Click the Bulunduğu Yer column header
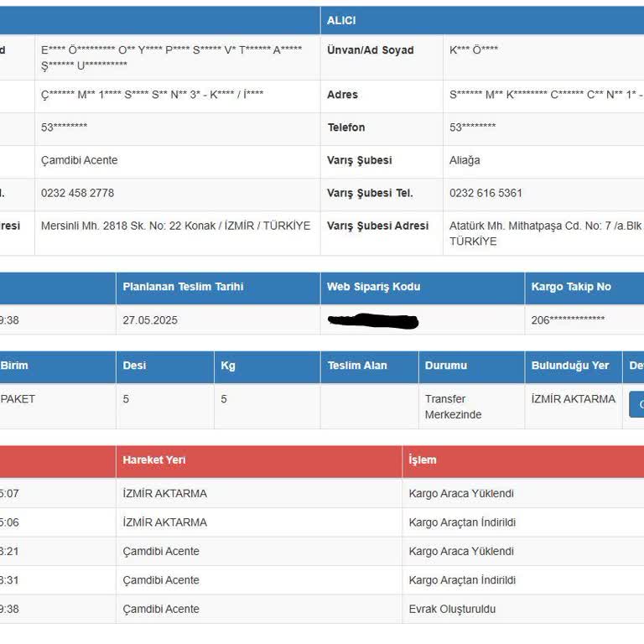Image resolution: width=644 pixels, height=644 pixels. tap(569, 366)
